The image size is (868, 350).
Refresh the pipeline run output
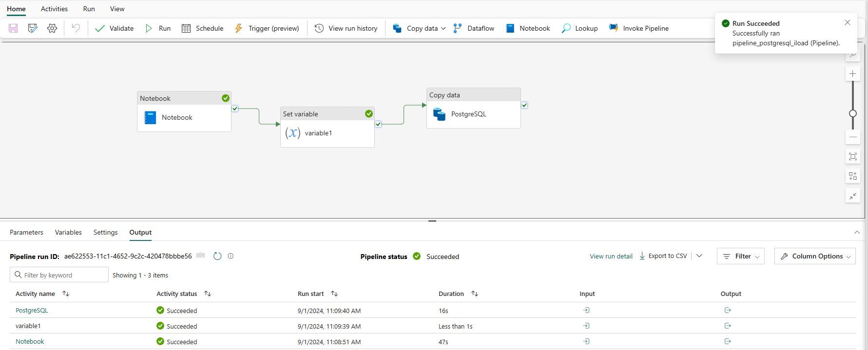(217, 256)
